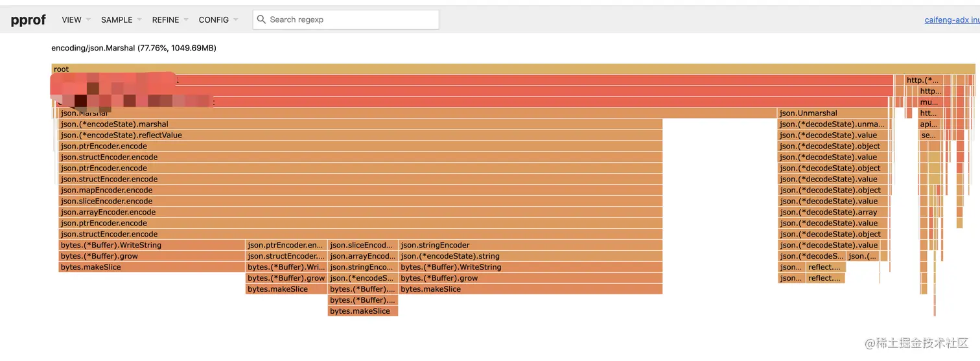This screenshot has height=361, width=980.
Task: Select json.(*decodeState).array frame
Action: click(x=833, y=213)
